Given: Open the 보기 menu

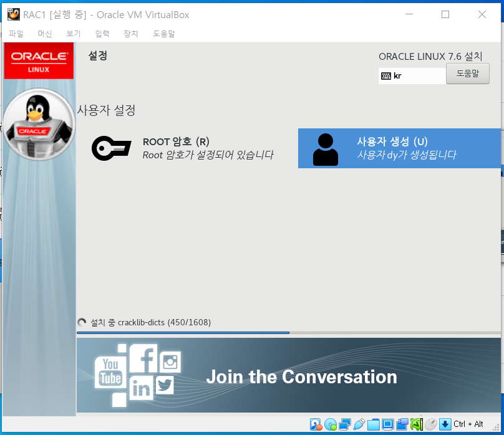Looking at the screenshot, I should coord(73,34).
